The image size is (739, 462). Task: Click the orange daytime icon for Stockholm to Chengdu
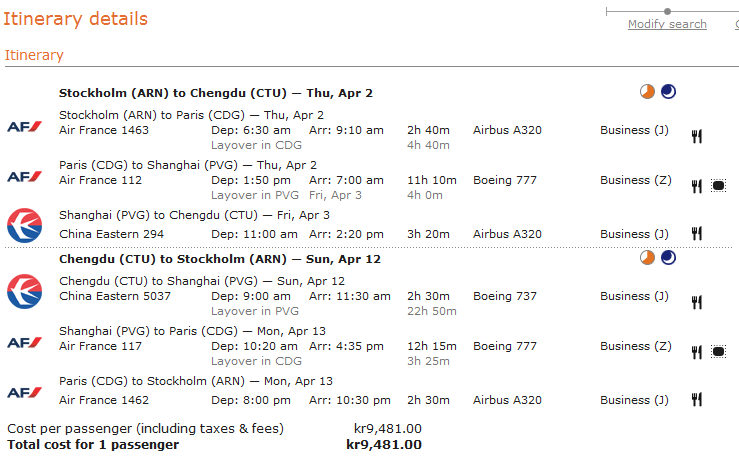pos(648,92)
